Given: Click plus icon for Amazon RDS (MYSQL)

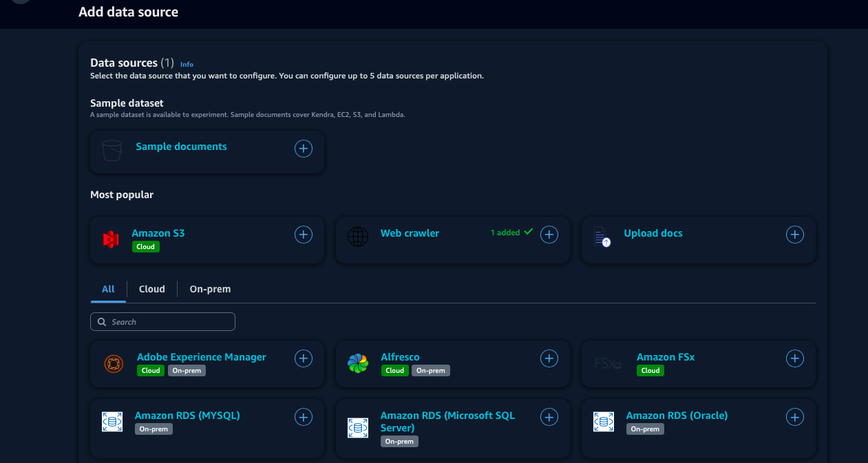Looking at the screenshot, I should 304,417.
